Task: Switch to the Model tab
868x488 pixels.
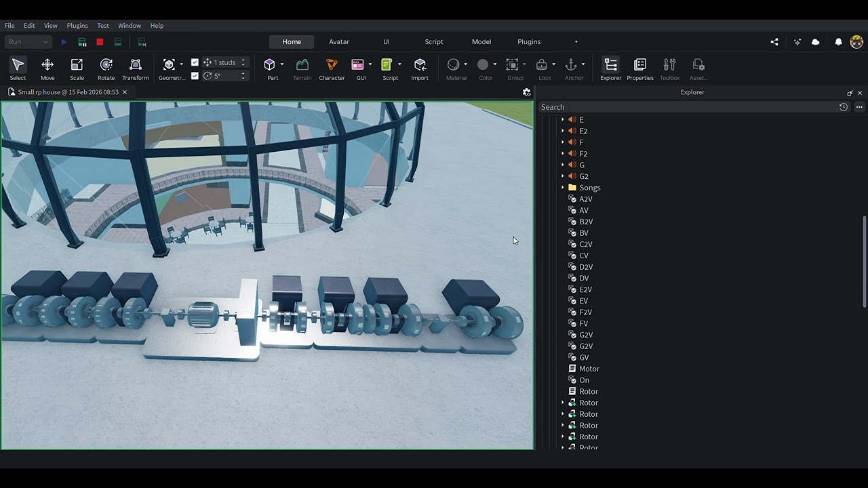Action: pos(481,42)
